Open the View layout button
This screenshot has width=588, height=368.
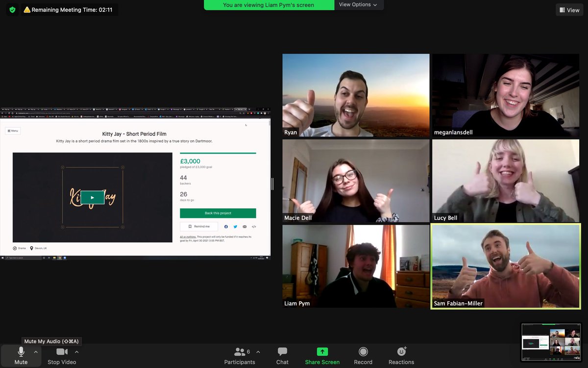click(569, 10)
